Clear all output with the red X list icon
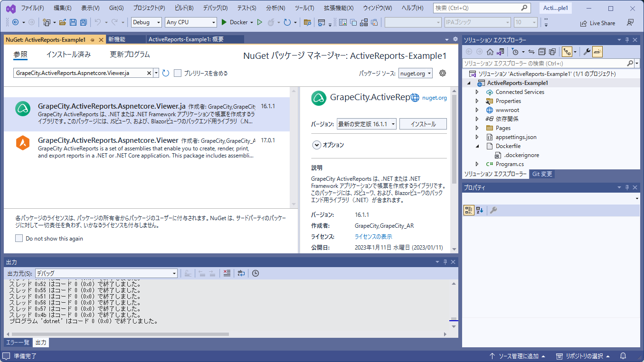This screenshot has height=362, width=644. 227,273
